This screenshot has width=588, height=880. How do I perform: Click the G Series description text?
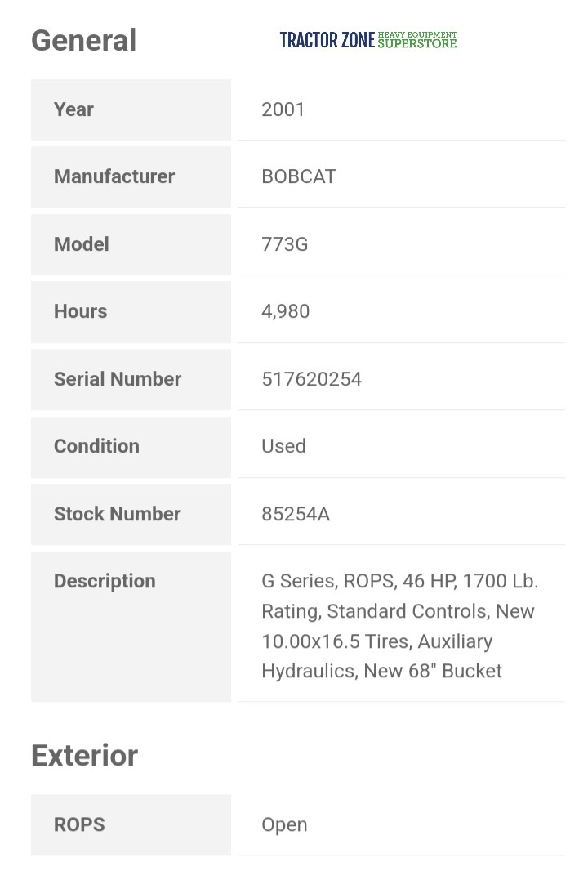point(399,626)
